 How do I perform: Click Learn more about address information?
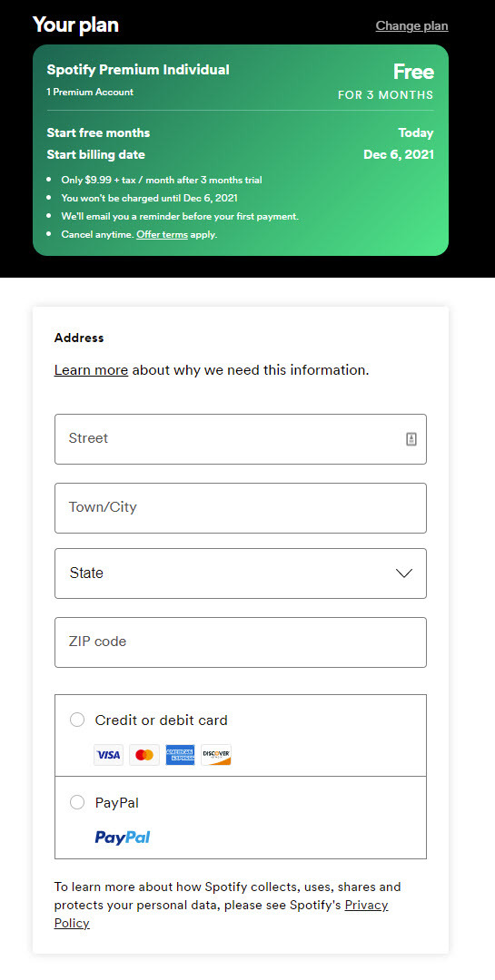(92, 370)
